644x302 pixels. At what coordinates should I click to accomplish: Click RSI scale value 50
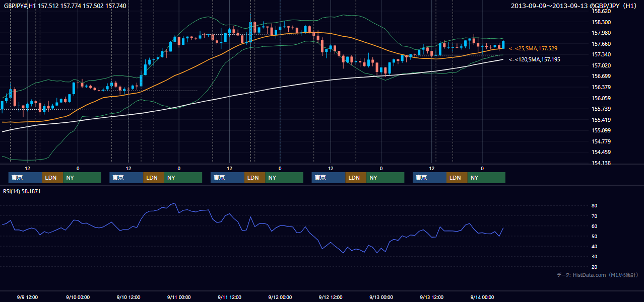click(x=595, y=236)
